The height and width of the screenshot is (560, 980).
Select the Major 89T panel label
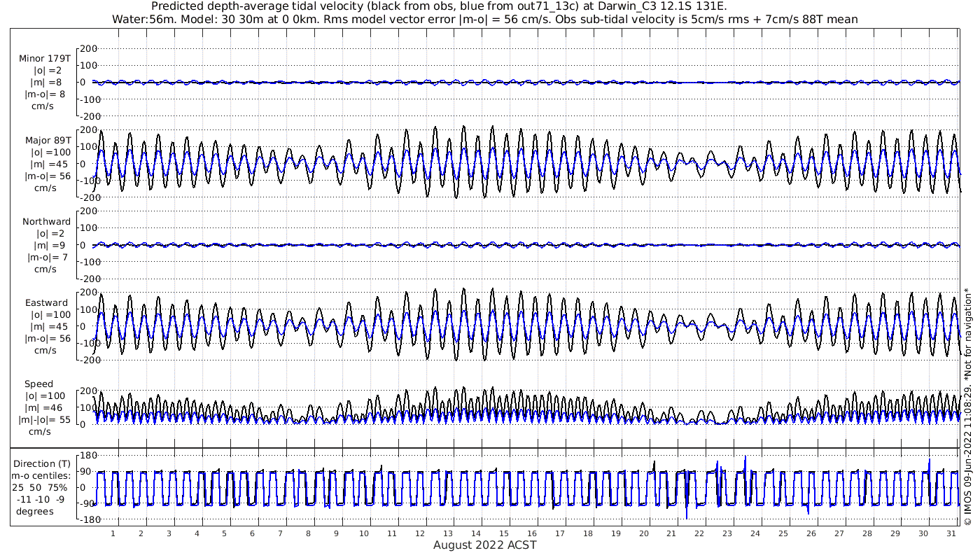pyautogui.click(x=47, y=141)
